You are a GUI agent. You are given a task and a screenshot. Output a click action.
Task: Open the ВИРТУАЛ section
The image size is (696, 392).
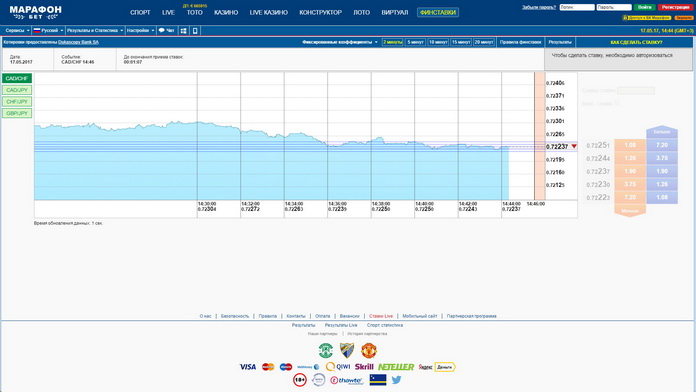395,12
